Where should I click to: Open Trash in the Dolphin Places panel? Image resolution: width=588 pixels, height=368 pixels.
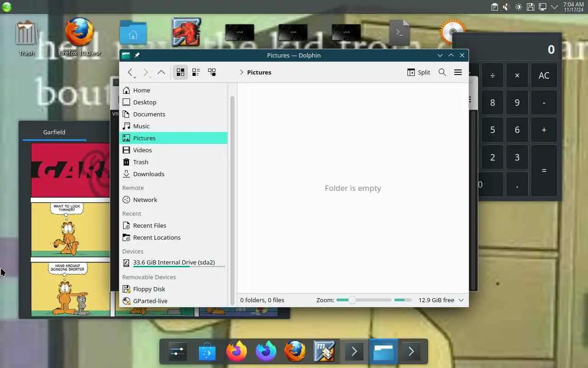point(174,162)
